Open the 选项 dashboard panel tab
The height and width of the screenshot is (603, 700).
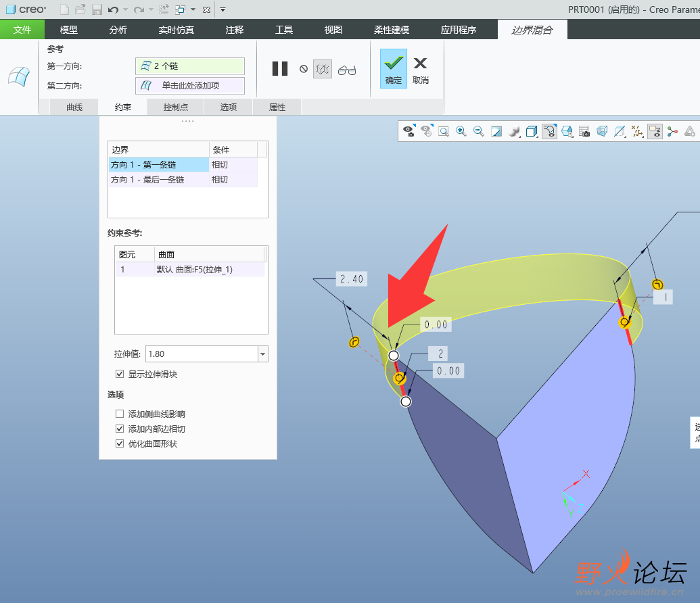pos(228,107)
